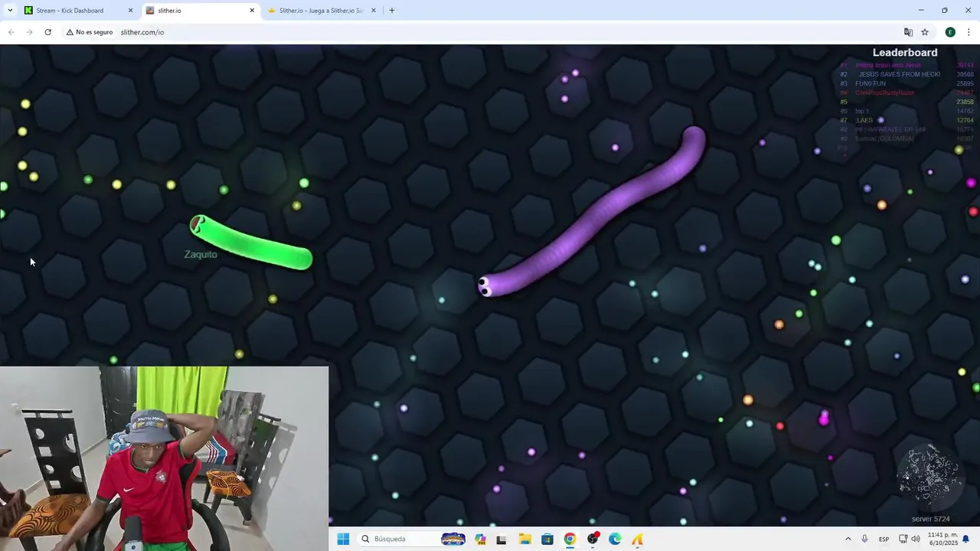Open the yellow app icon after Edge
The width and height of the screenshot is (980, 551).
click(637, 539)
